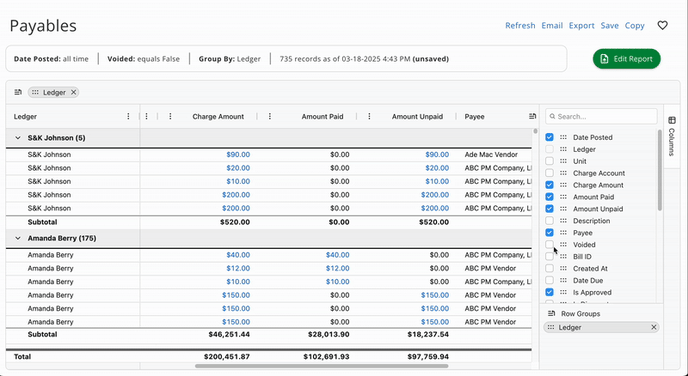688x376 pixels.
Task: Enable the Voided column checkbox
Action: 549,244
